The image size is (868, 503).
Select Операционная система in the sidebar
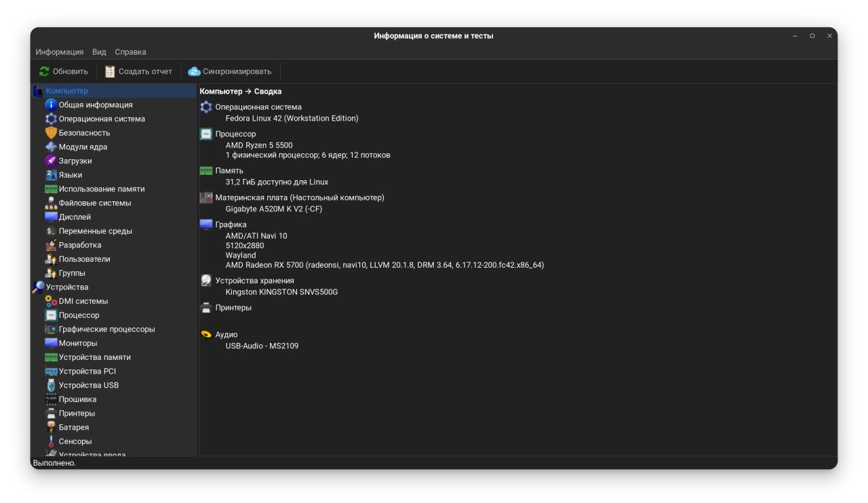tap(102, 119)
